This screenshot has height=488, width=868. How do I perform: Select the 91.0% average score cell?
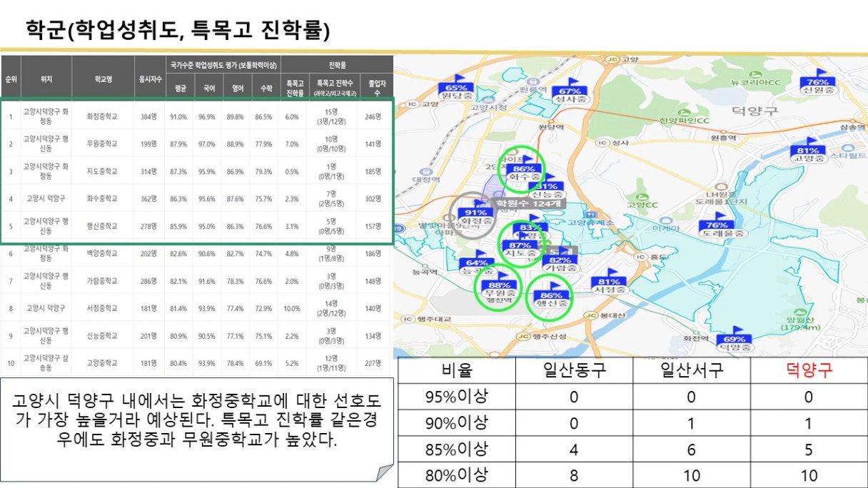tap(178, 116)
